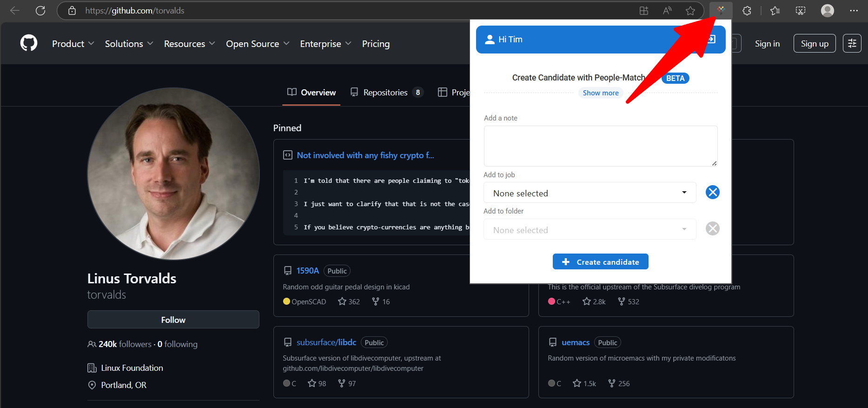
Task: View site information via the lock icon
Action: pos(72,11)
